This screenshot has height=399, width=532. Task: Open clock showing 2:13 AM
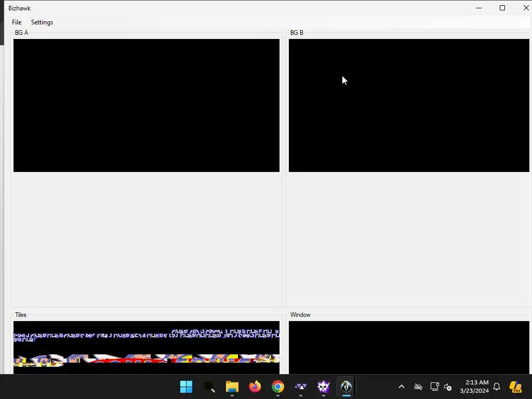(x=474, y=387)
